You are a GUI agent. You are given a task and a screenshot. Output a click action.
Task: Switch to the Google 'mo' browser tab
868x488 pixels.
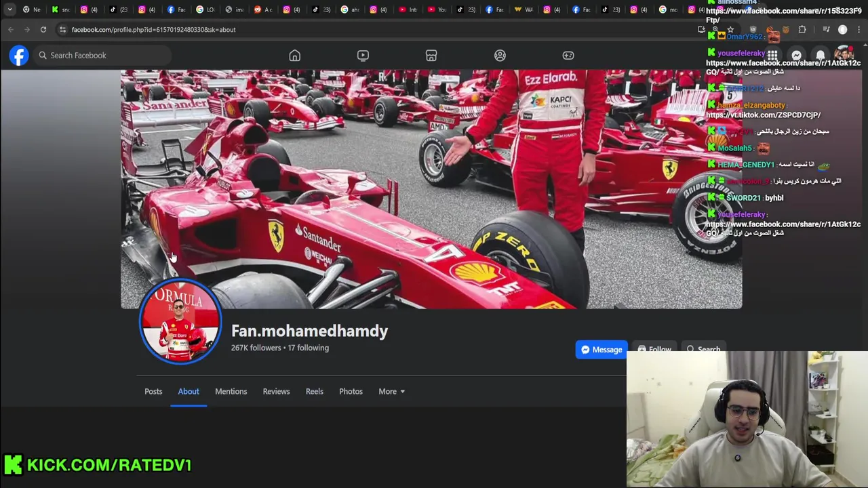[668, 9]
